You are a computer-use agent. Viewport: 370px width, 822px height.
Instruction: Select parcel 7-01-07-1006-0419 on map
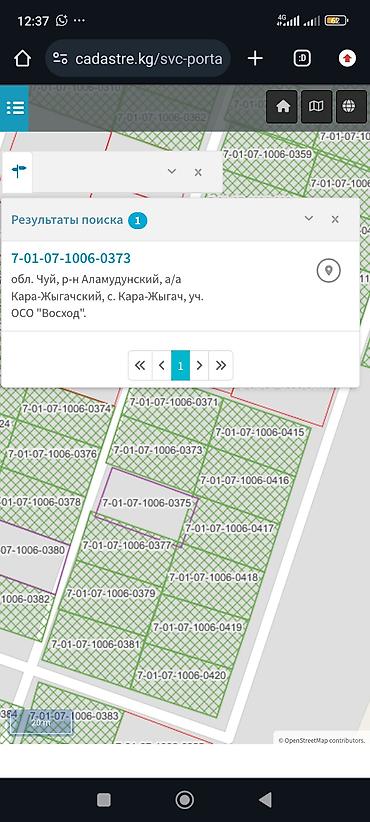tap(198, 627)
